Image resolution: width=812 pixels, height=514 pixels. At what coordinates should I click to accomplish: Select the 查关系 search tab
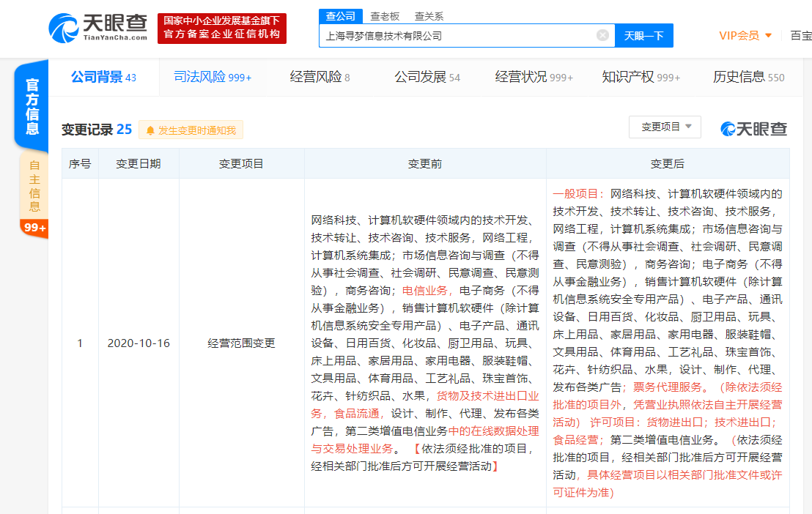(x=429, y=17)
